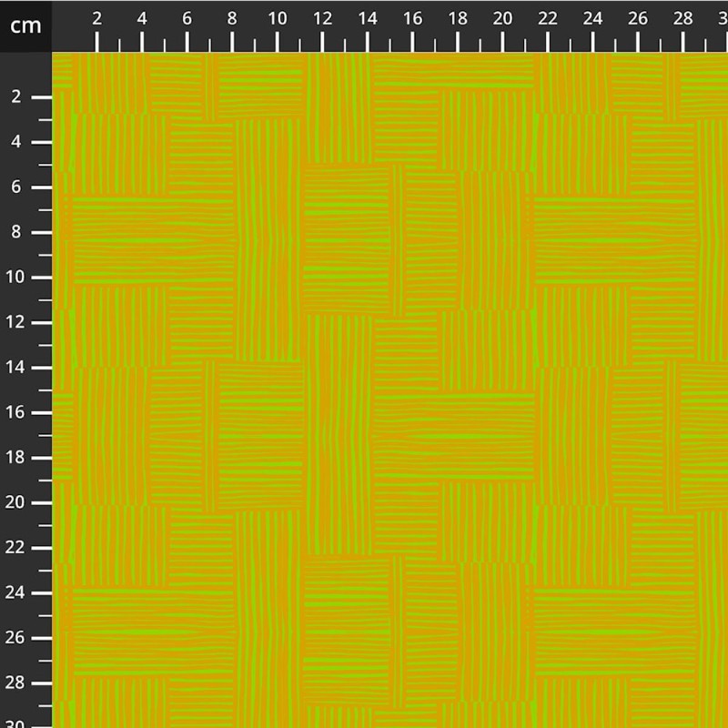Click the woven fabric pattern preview
The width and height of the screenshot is (728, 728).
pyautogui.click(x=389, y=389)
